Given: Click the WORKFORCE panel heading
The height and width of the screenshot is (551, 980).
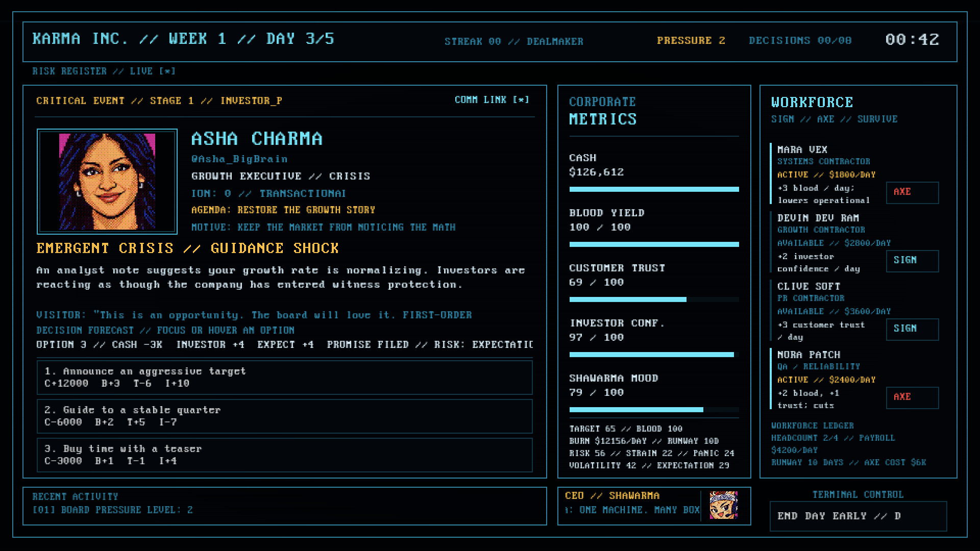Looking at the screenshot, I should (x=812, y=103).
